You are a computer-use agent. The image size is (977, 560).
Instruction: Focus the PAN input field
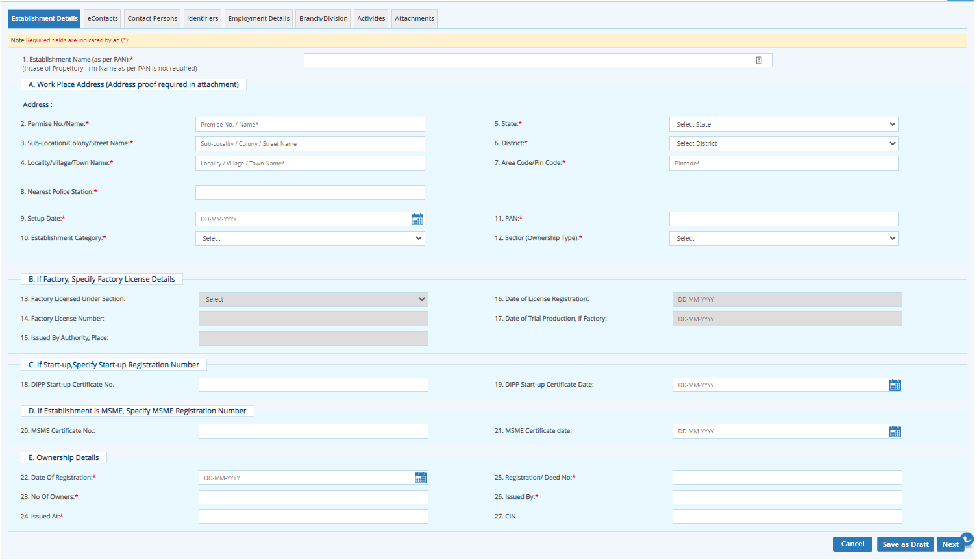[x=784, y=219]
